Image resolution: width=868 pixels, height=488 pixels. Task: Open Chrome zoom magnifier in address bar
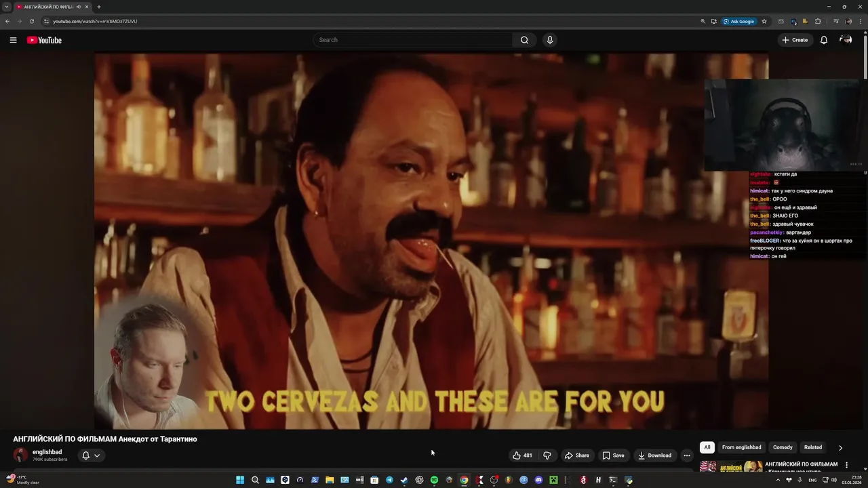pyautogui.click(x=703, y=21)
